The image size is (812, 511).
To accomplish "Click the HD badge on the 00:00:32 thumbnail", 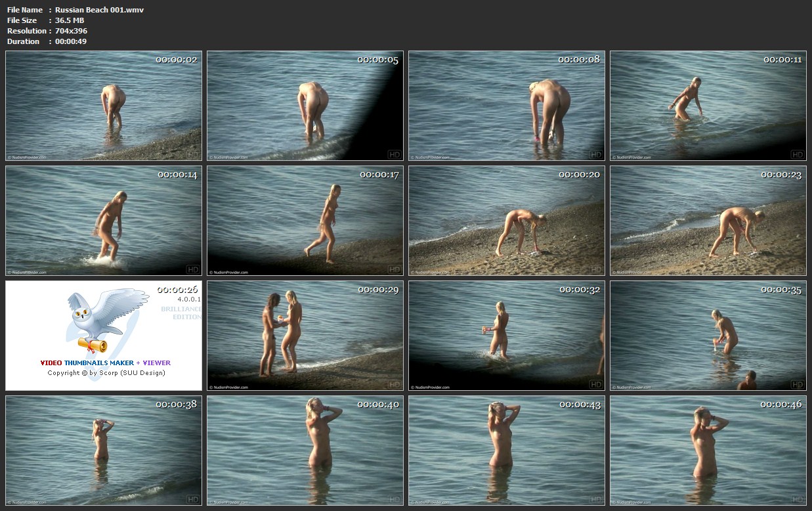I will pos(595,384).
